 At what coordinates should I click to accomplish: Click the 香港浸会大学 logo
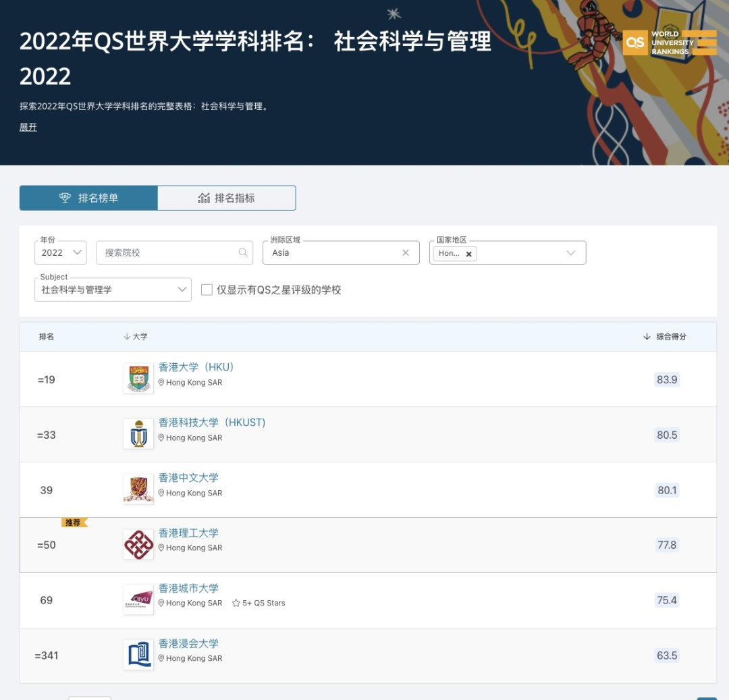click(138, 655)
